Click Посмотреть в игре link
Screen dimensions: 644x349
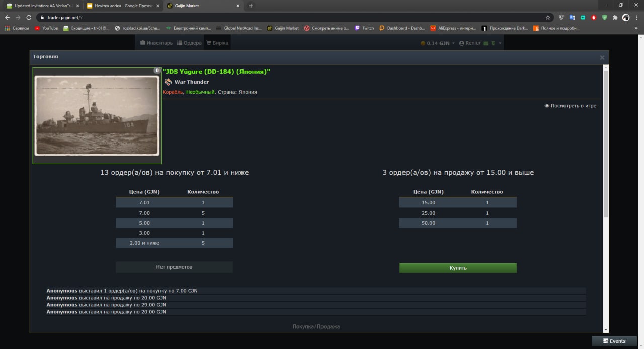pos(570,106)
